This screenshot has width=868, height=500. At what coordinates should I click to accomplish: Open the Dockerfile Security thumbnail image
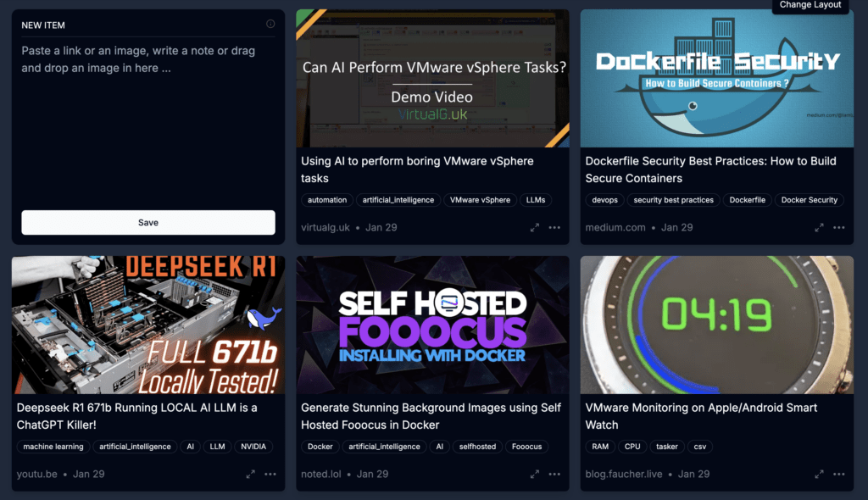tap(717, 78)
